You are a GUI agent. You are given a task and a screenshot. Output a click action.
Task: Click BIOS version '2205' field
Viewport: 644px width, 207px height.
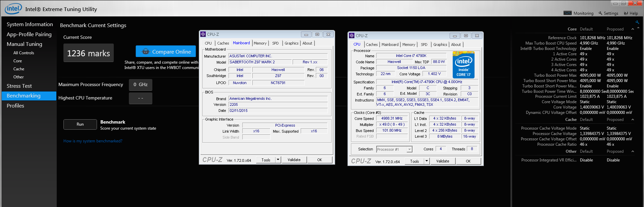(x=278, y=105)
